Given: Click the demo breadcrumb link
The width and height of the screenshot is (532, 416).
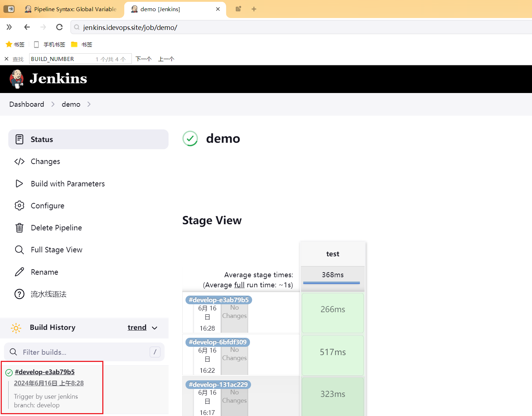Looking at the screenshot, I should tap(71, 104).
